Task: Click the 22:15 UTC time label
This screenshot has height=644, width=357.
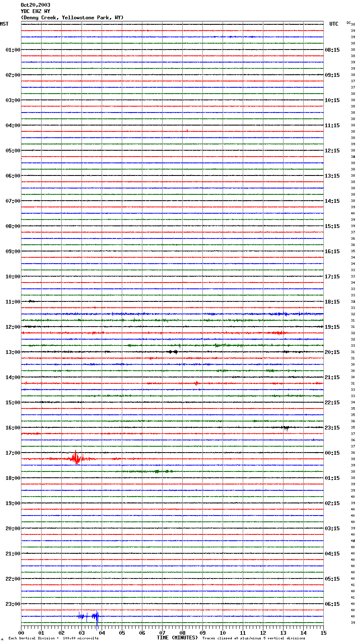Action: [x=332, y=403]
